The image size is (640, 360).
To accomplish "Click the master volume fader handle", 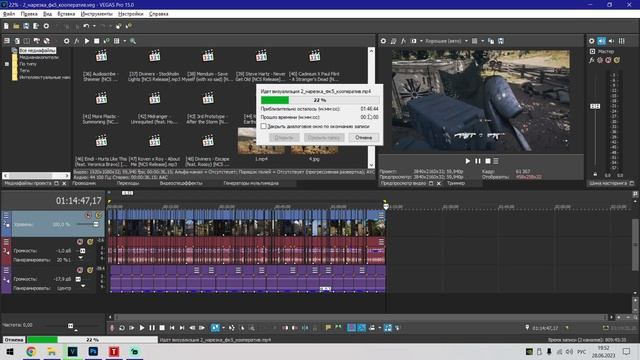I will click(595, 106).
